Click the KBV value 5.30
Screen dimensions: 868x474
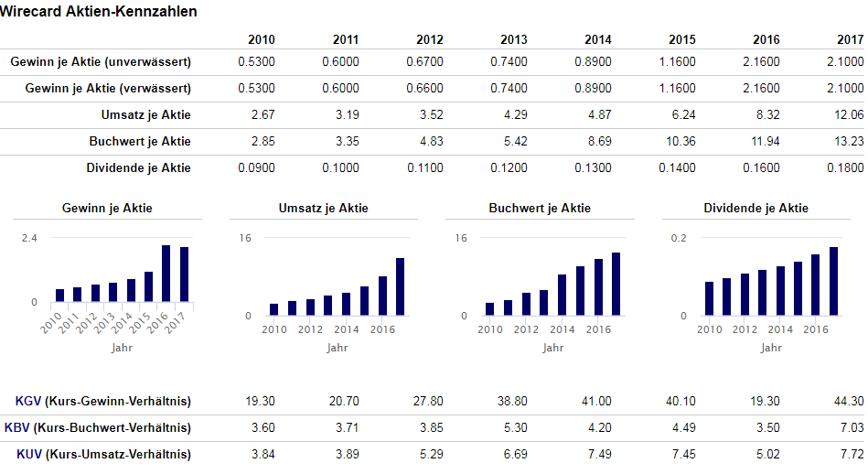tap(515, 427)
